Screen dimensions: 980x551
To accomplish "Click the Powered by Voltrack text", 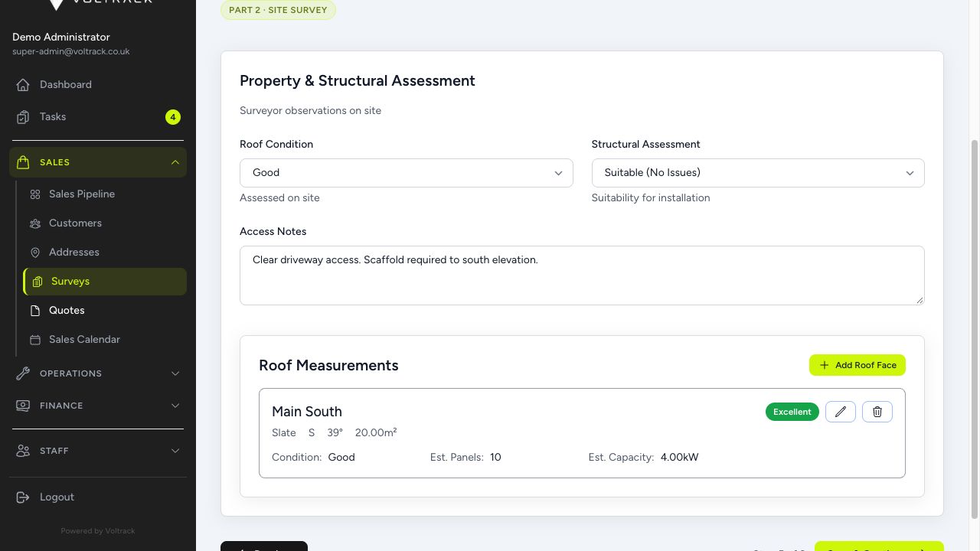I will [x=98, y=531].
